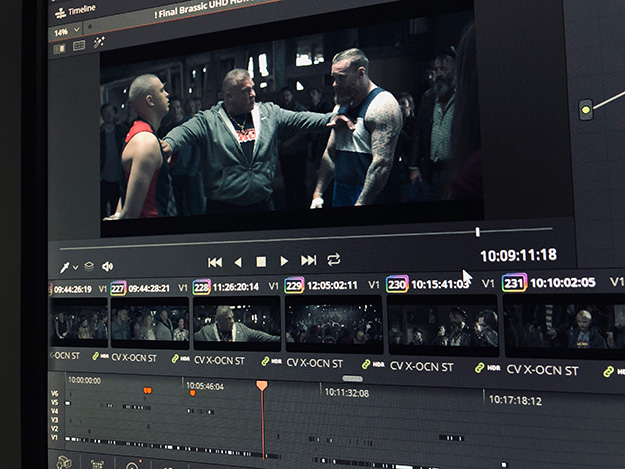Click the clip 229 number badge
The image size is (625, 469).
[x=294, y=285]
